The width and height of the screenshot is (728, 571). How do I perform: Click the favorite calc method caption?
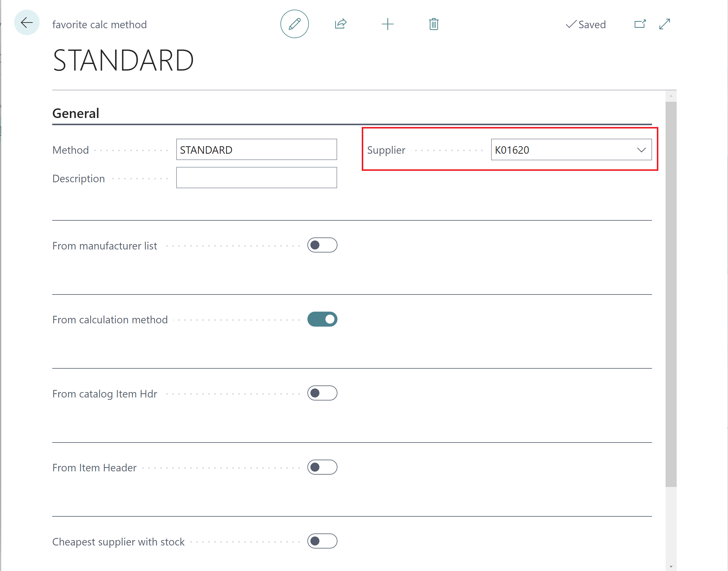click(100, 24)
